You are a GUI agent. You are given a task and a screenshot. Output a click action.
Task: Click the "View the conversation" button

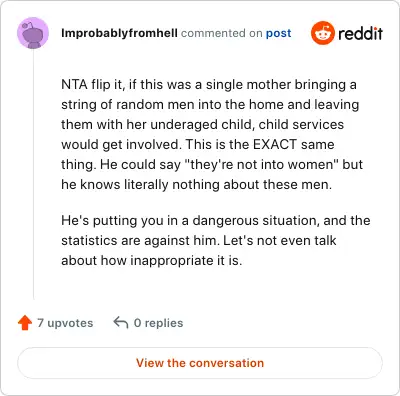(200, 363)
